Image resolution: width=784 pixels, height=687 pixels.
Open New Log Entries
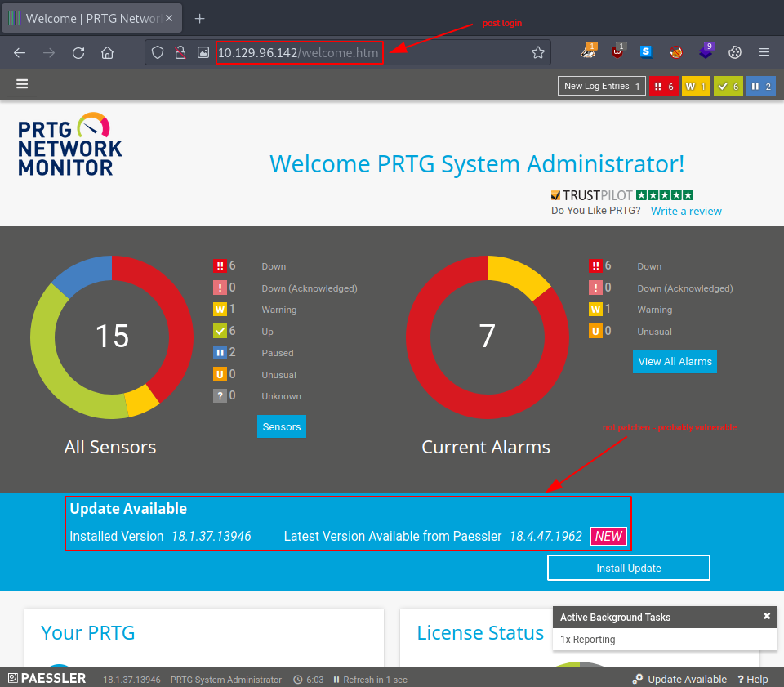[601, 85]
